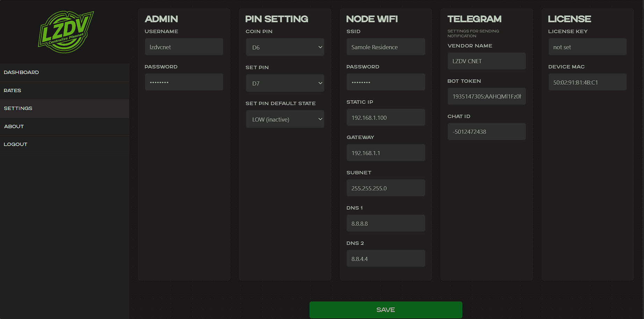Focus the Telegram Chat ID field
The height and width of the screenshot is (319, 644).
point(486,132)
